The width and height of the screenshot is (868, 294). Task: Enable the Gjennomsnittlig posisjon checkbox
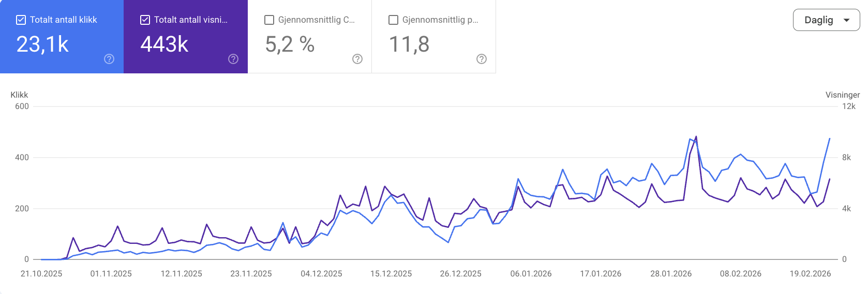pyautogui.click(x=394, y=20)
